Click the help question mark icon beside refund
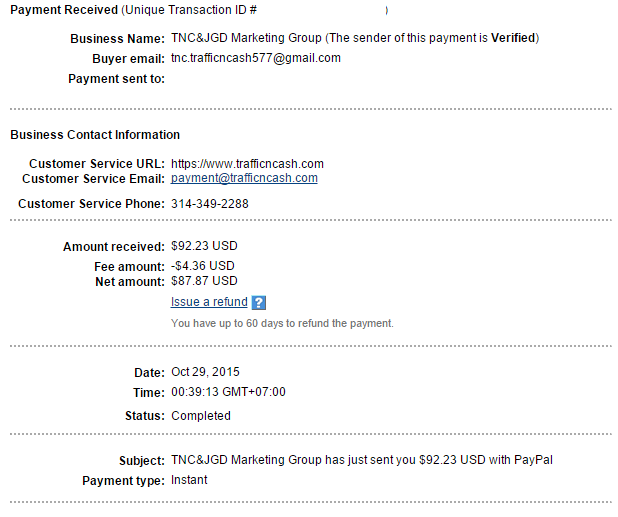The height and width of the screenshot is (517, 618). [x=259, y=302]
